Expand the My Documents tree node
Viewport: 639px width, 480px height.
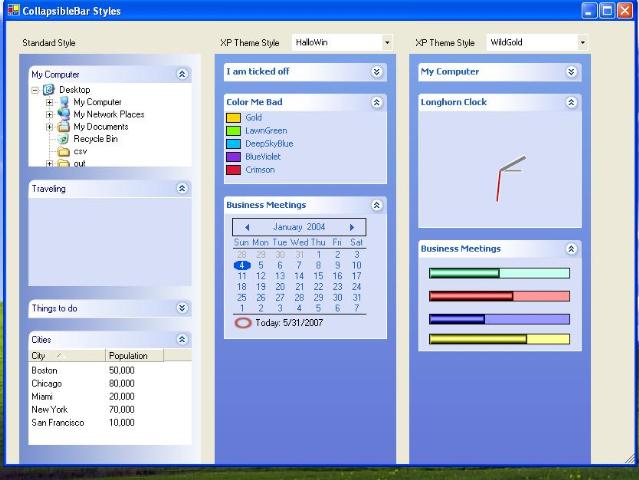point(49,127)
